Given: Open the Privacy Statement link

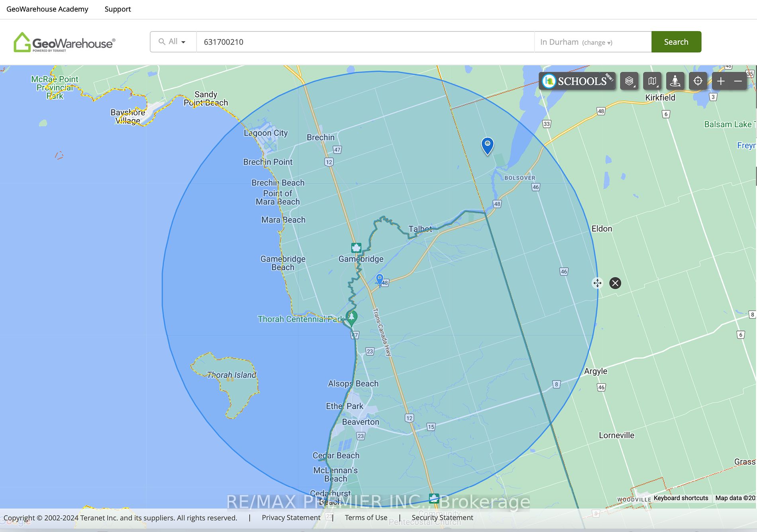Looking at the screenshot, I should (x=291, y=518).
